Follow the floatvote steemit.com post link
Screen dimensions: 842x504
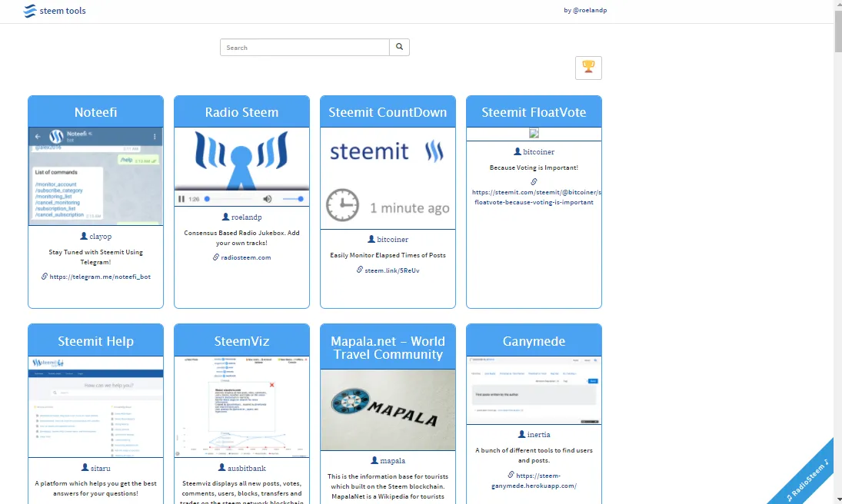[x=537, y=197]
